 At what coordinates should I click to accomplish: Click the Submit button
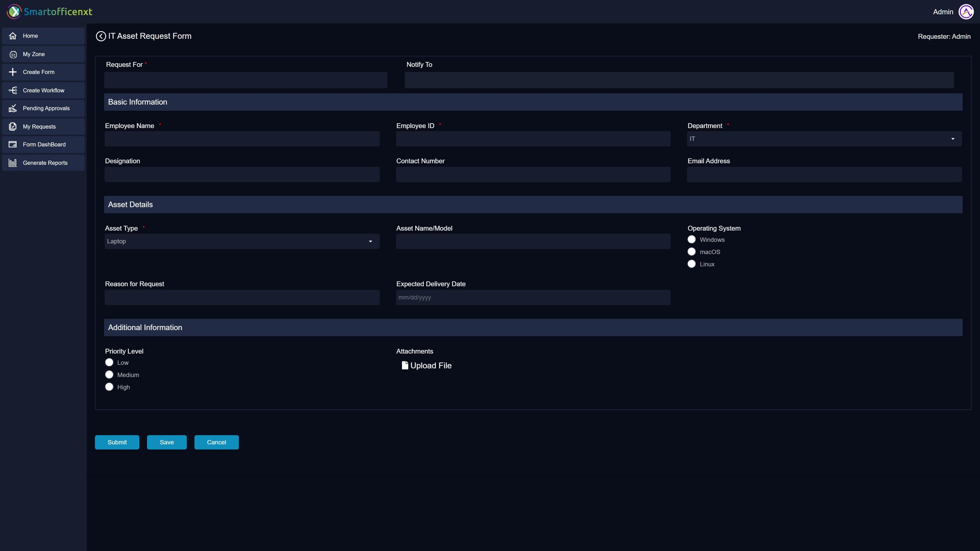click(x=117, y=442)
